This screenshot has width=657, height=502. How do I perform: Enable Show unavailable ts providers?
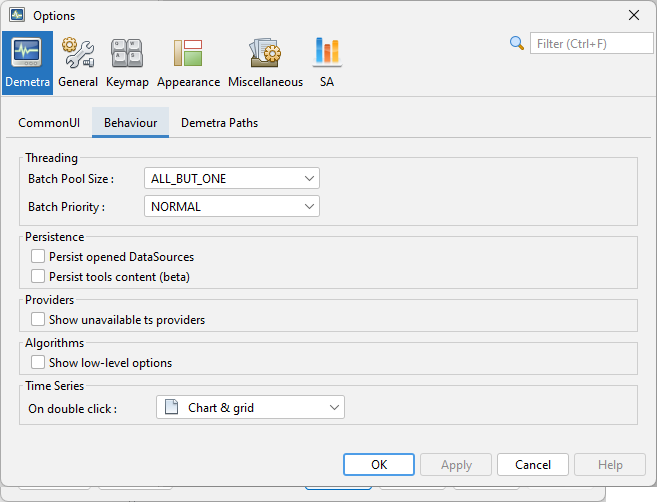click(x=38, y=320)
